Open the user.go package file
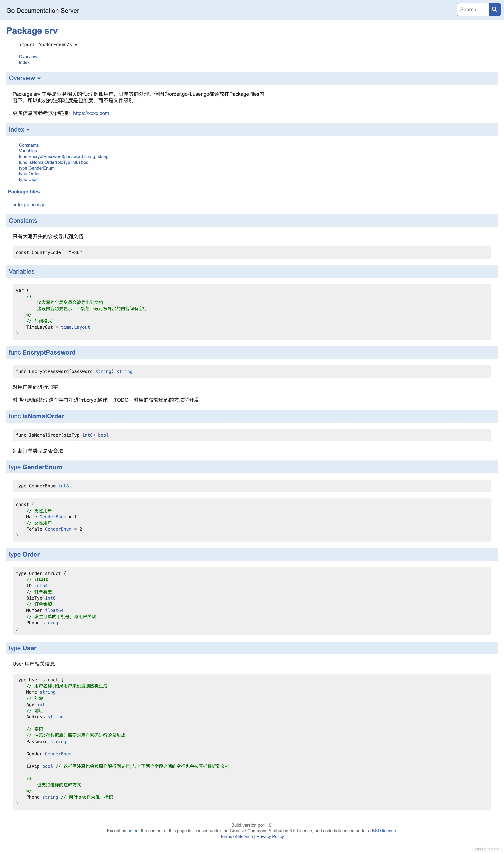Image resolution: width=504 pixels, height=852 pixels. (x=38, y=205)
